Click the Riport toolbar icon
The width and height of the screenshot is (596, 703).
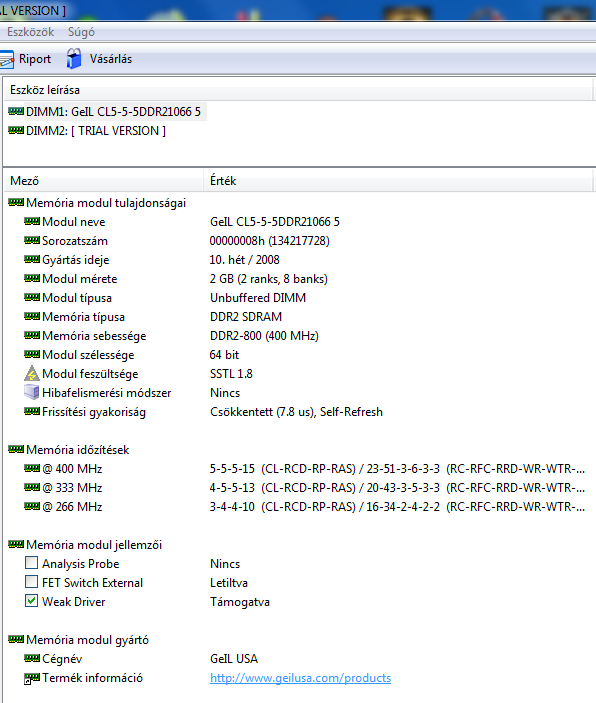[6, 59]
